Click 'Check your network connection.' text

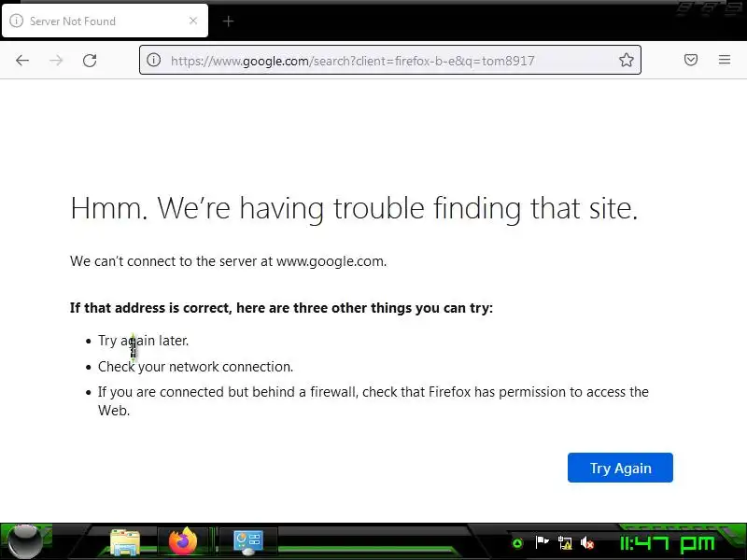click(x=195, y=367)
